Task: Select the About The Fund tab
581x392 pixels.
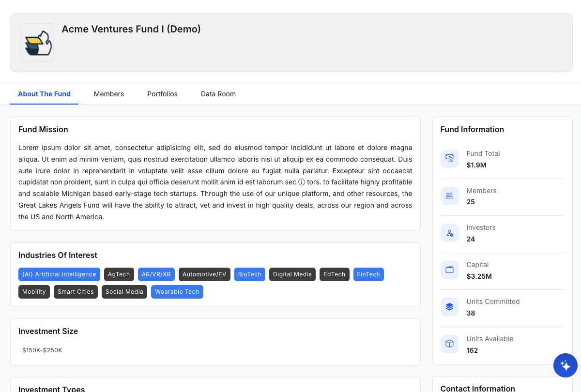Action: (44, 94)
